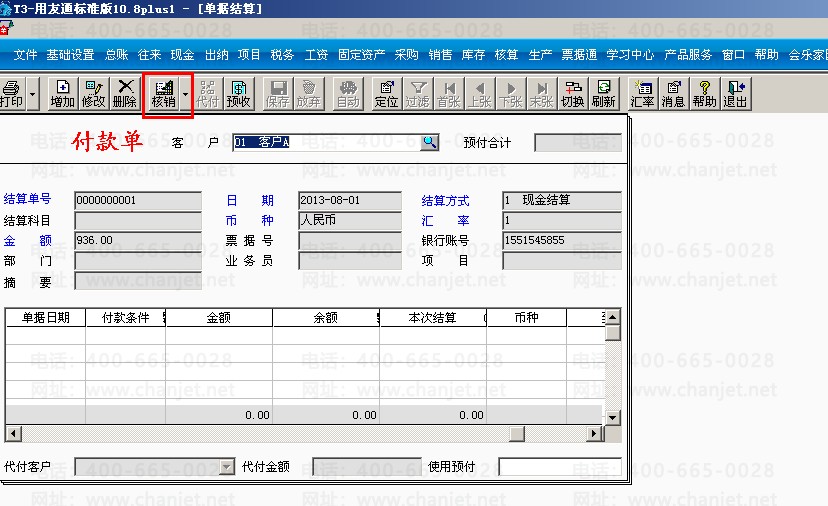Open the 总账 menu
Screen dimensions: 828x506
[117, 54]
